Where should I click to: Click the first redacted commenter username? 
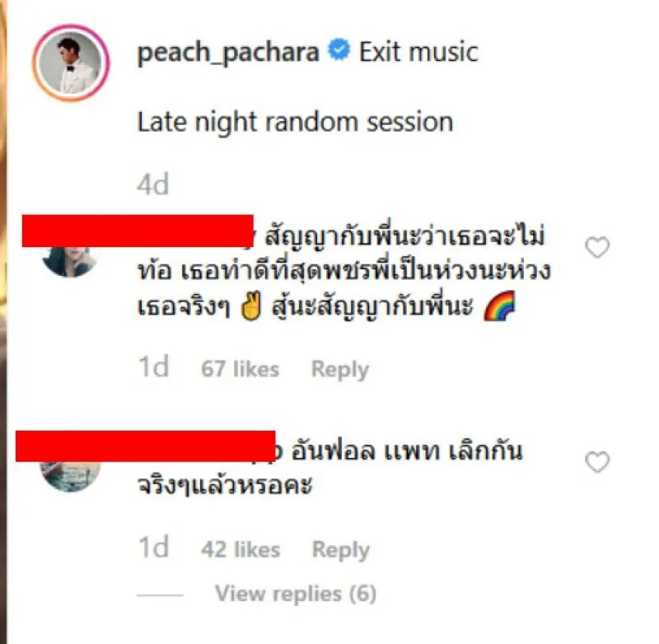pos(138,231)
